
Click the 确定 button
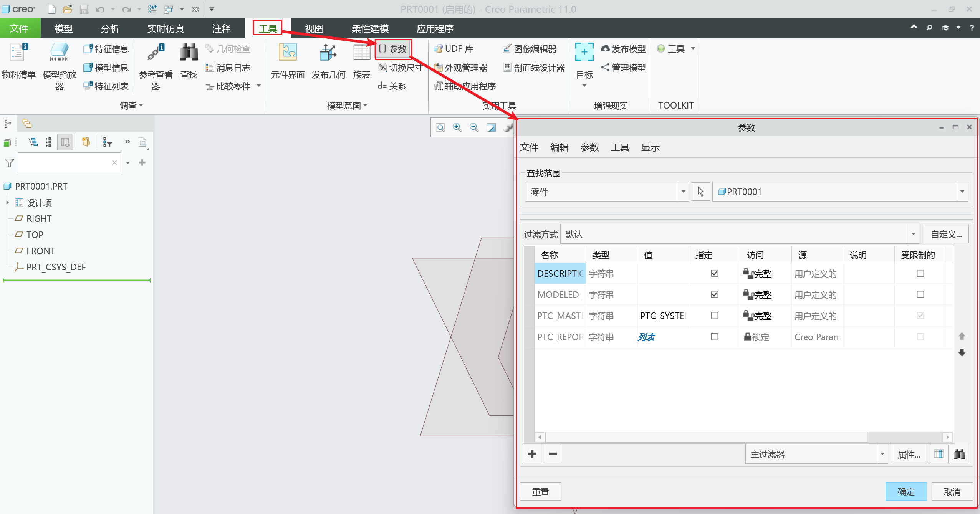[x=906, y=491]
